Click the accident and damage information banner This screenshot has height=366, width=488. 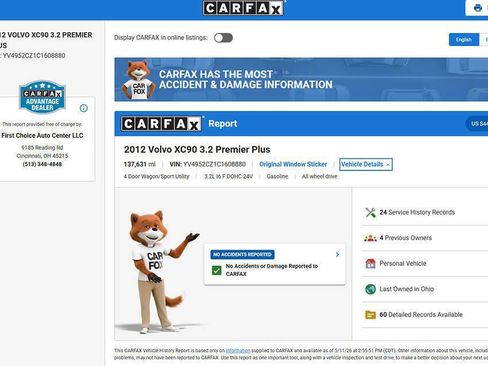tap(301, 79)
